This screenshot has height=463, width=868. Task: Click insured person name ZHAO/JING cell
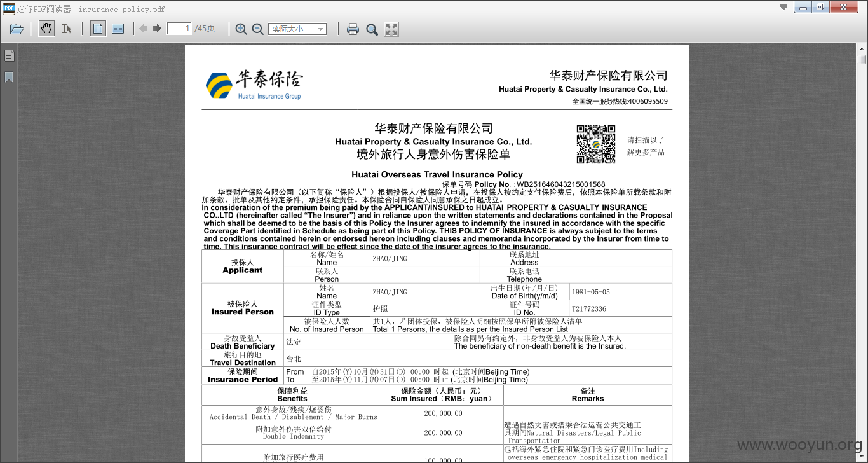[x=424, y=292]
